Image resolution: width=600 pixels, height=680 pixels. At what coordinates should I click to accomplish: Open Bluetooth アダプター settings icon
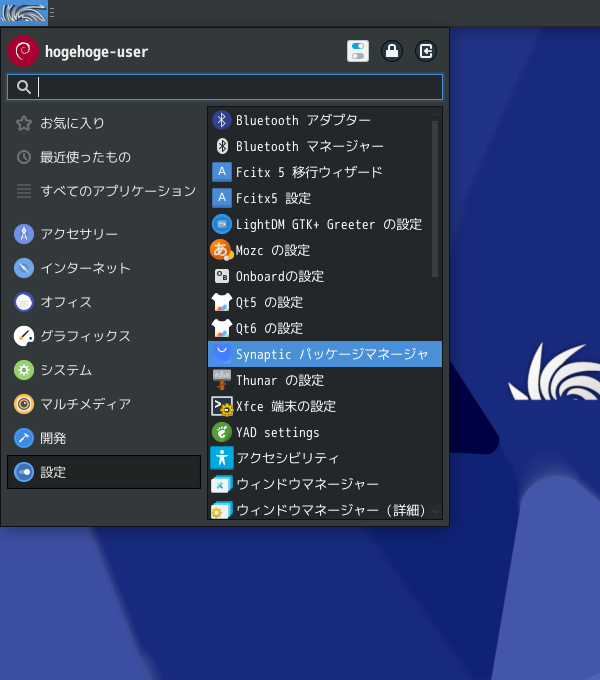pos(222,120)
